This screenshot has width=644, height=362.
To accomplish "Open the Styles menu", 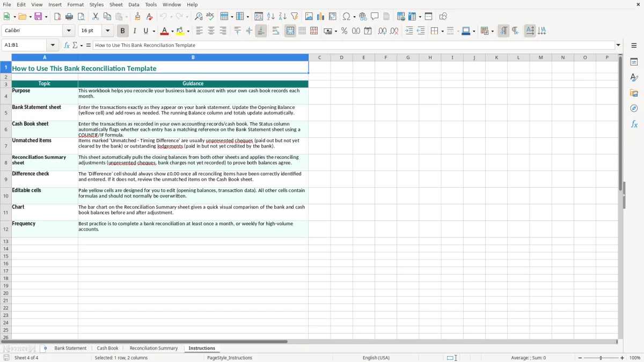I will pos(97,4).
